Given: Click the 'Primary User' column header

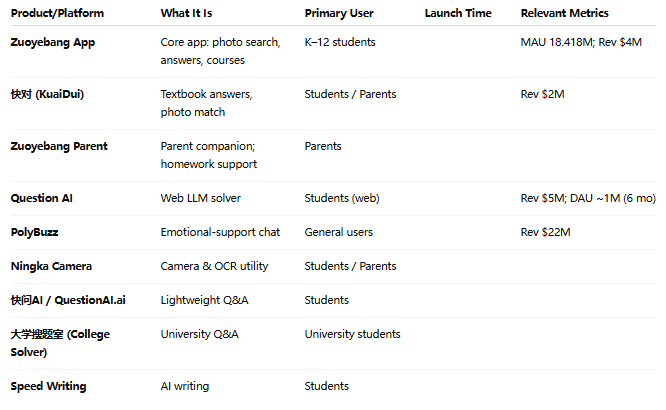Looking at the screenshot, I should [339, 13].
